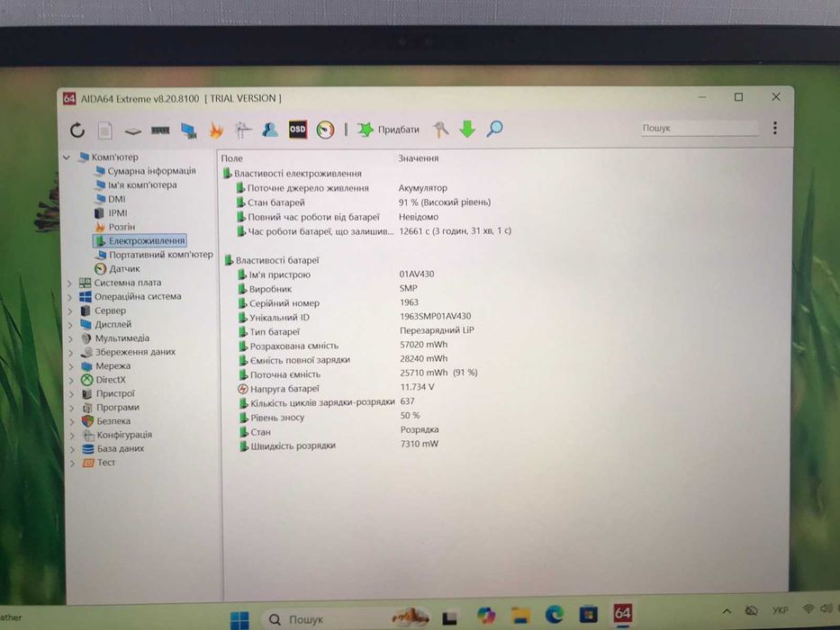This screenshot has height=630, width=840.
Task: Show hidden tray icons chevron
Action: [x=727, y=611]
